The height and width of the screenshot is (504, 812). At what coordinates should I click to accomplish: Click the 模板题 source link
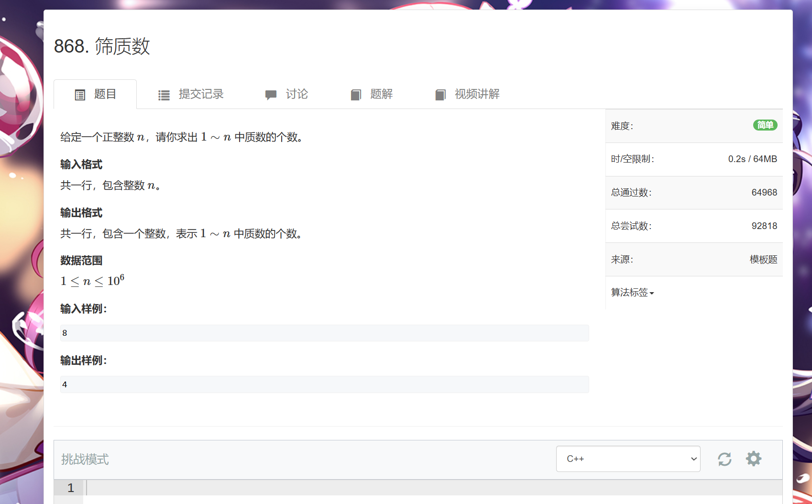coord(763,259)
